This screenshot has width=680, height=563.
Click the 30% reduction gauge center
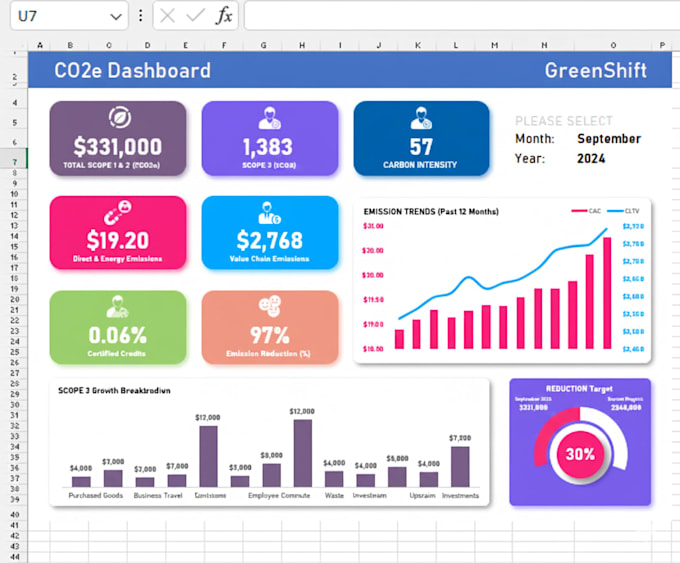(x=580, y=454)
